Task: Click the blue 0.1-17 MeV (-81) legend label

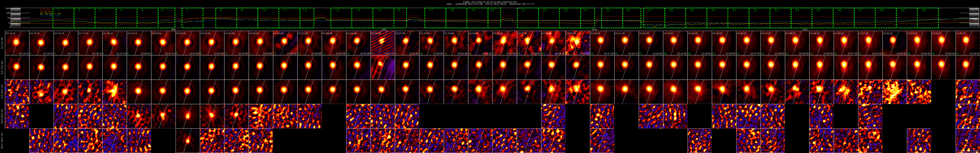Action: (x=50, y=16)
